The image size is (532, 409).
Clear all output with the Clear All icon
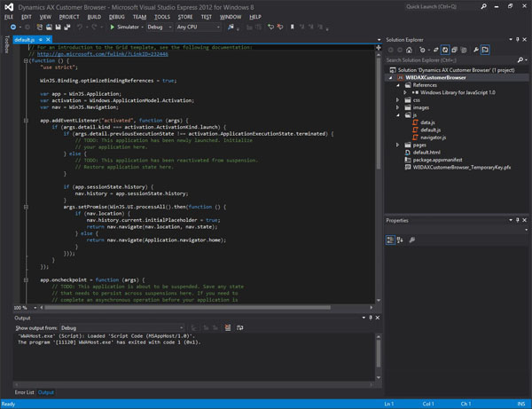[x=228, y=327]
